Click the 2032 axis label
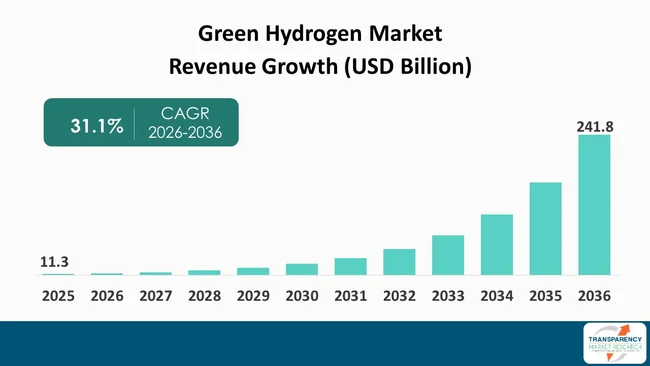This screenshot has height=366, width=650. [399, 296]
